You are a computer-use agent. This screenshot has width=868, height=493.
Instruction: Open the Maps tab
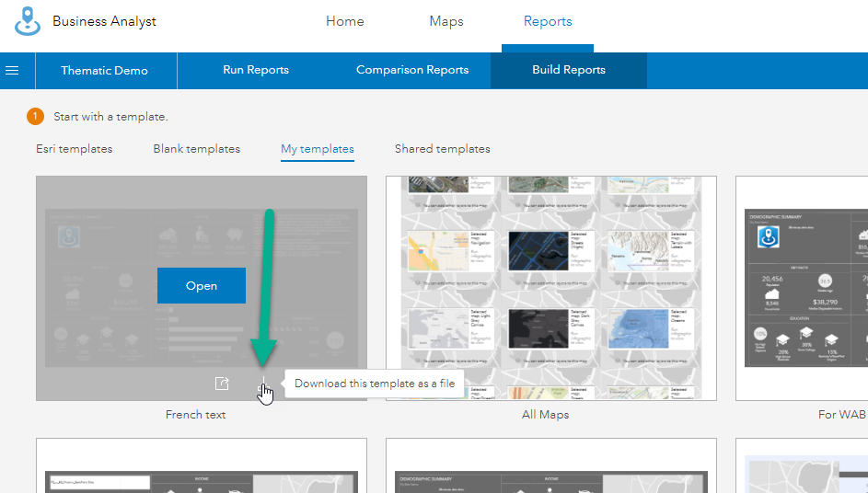coord(446,21)
